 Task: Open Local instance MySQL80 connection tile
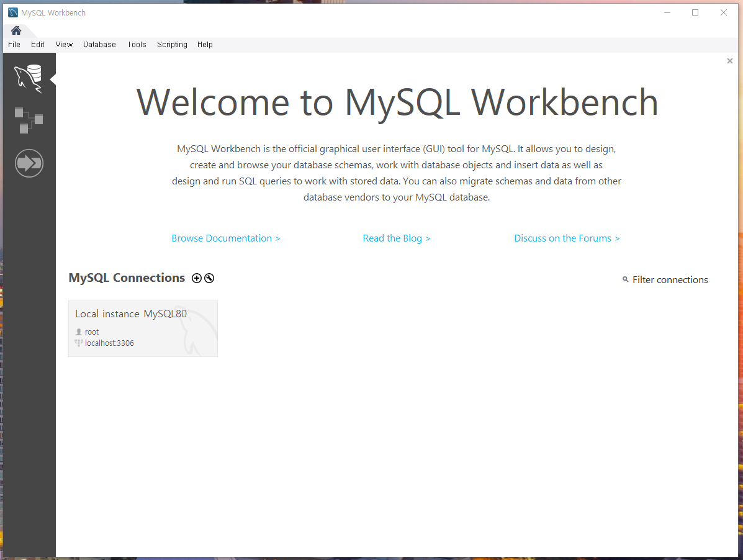[x=143, y=329]
